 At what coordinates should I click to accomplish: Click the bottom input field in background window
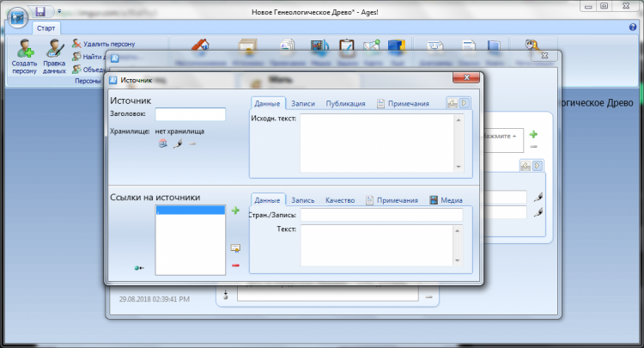(328, 294)
